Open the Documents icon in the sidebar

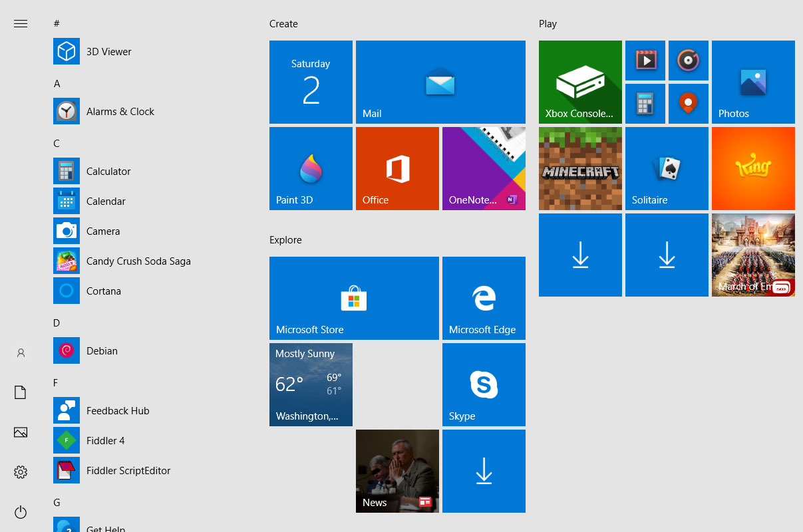pyautogui.click(x=21, y=392)
